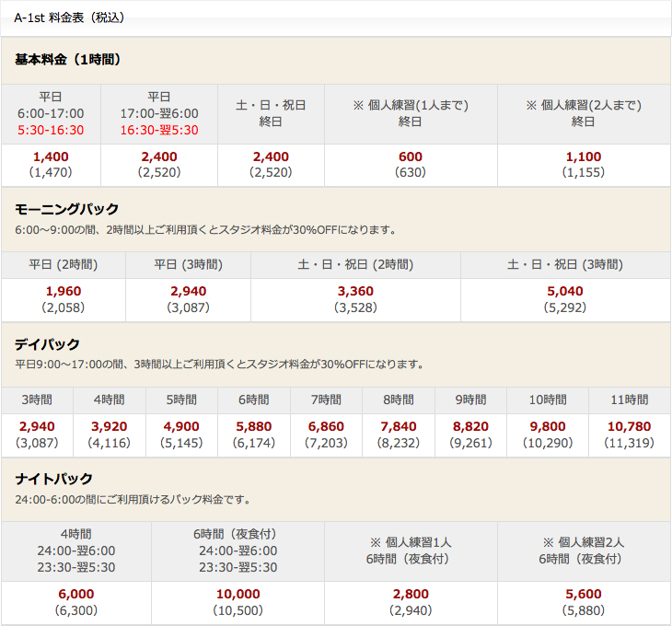Viewport: 672px width, 626px height.
Task: Select the 10時間 column header
Action: [548, 400]
